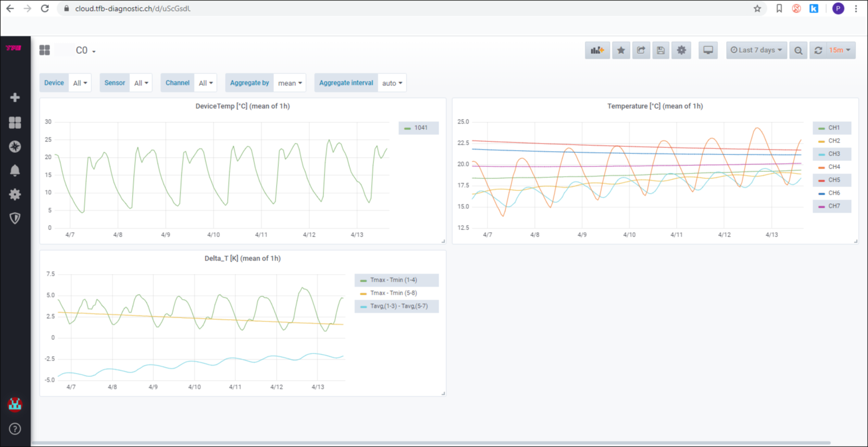The width and height of the screenshot is (868, 447).
Task: Open the Share dashboard icon
Action: (x=641, y=51)
